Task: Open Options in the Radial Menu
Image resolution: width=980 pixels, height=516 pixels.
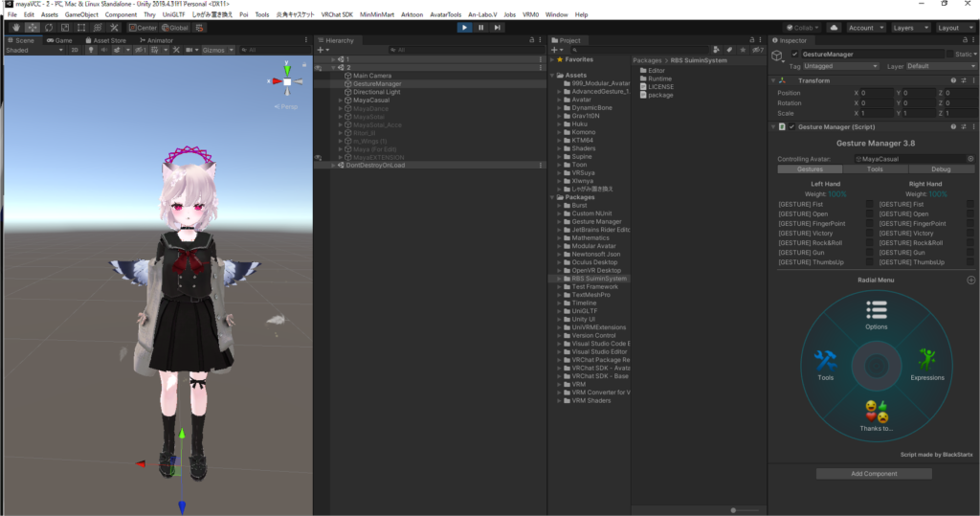Action: coord(877,315)
